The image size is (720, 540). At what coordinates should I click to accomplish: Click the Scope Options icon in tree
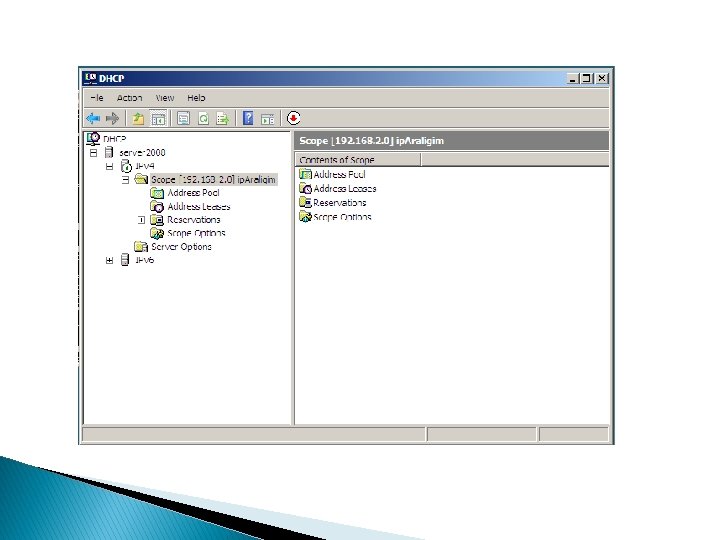pos(157,233)
